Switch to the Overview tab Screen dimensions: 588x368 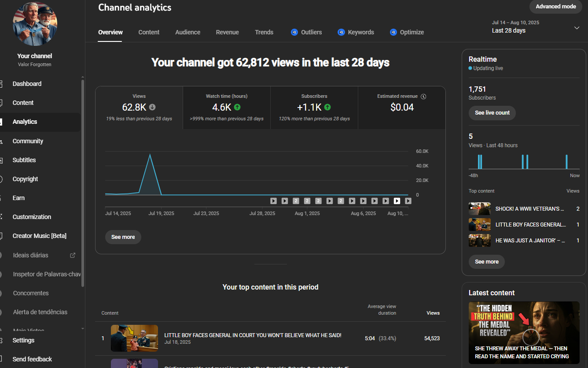pos(110,32)
